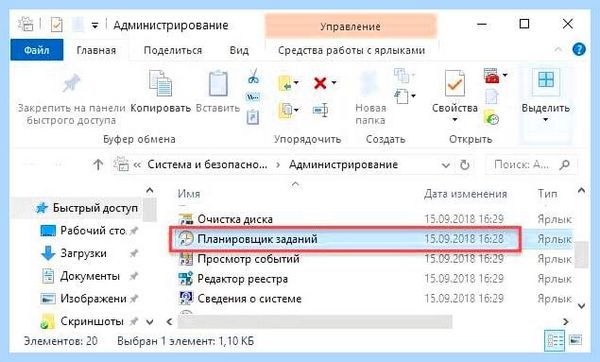
Task: Click the Properties checkmark icon
Action: [455, 83]
